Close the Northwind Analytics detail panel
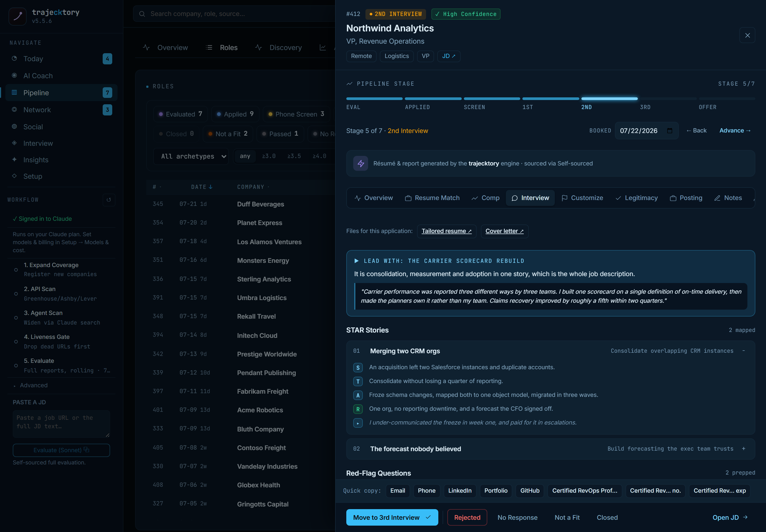The image size is (766, 532). 747,35
